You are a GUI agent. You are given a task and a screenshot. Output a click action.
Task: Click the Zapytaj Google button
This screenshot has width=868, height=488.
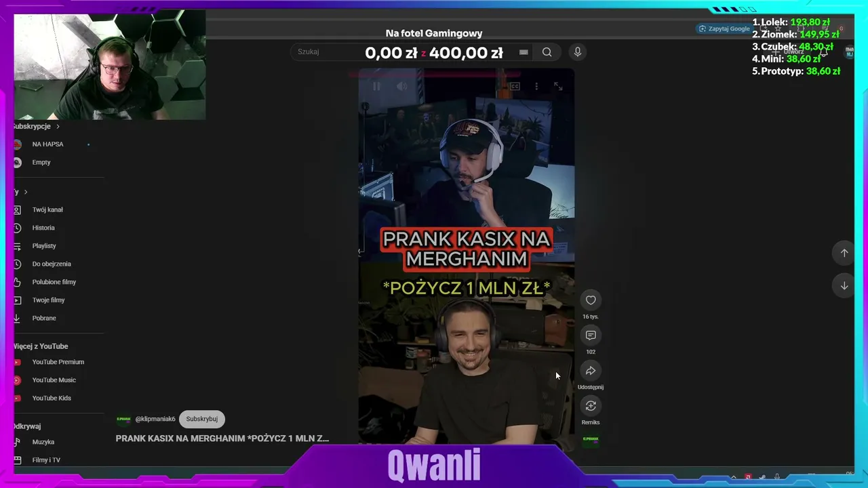[x=724, y=28]
